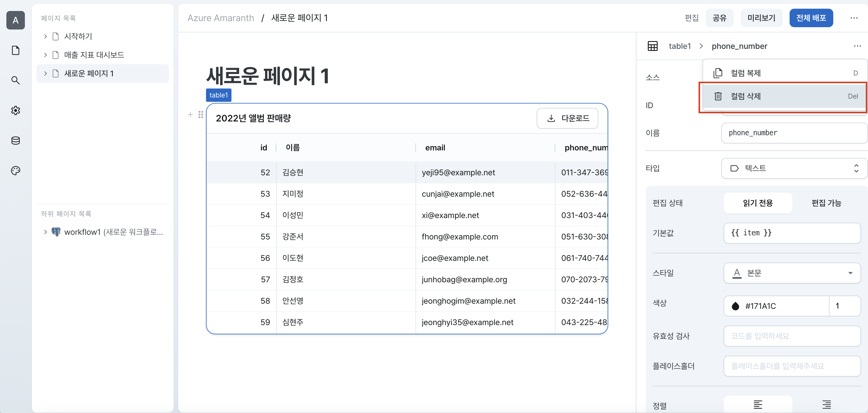Open the database icon in sidebar

coord(16,141)
